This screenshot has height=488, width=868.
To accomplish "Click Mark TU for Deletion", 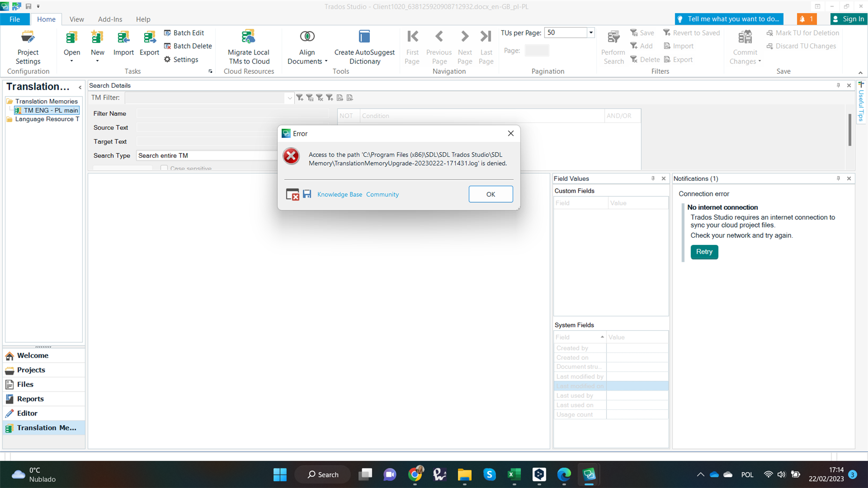I will [x=802, y=33].
